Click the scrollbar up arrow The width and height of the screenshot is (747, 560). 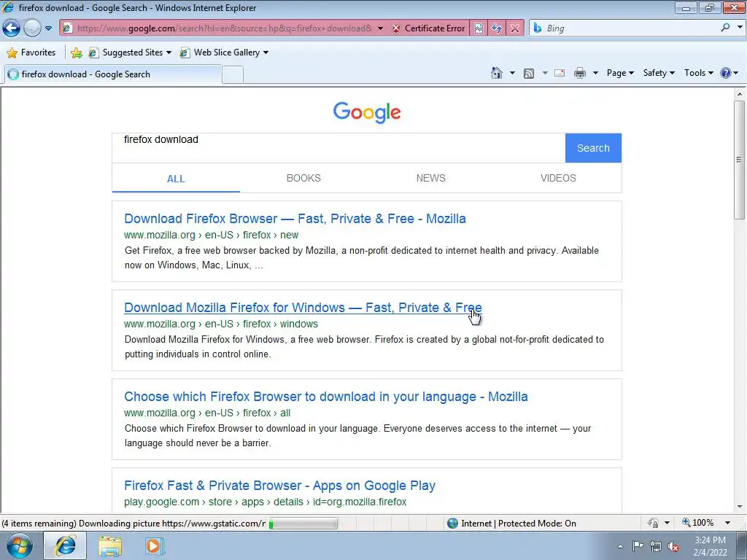click(x=739, y=94)
